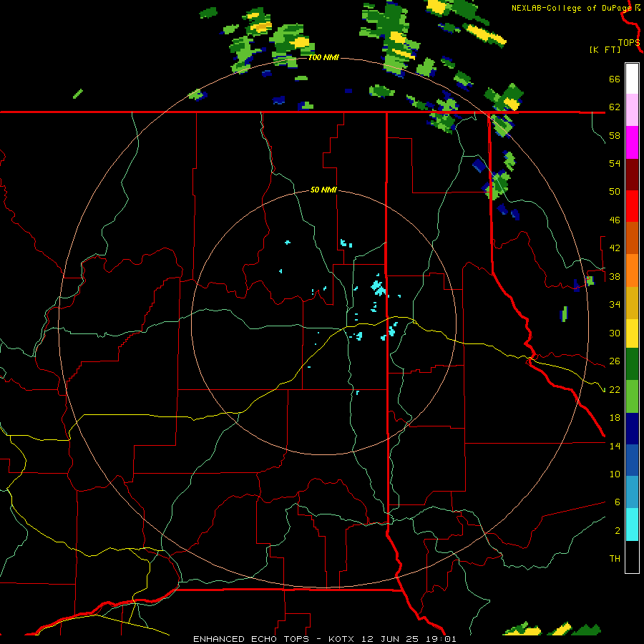Image resolution: width=644 pixels, height=644 pixels.
Task: Click the '42' legend value
Action: pos(615,248)
